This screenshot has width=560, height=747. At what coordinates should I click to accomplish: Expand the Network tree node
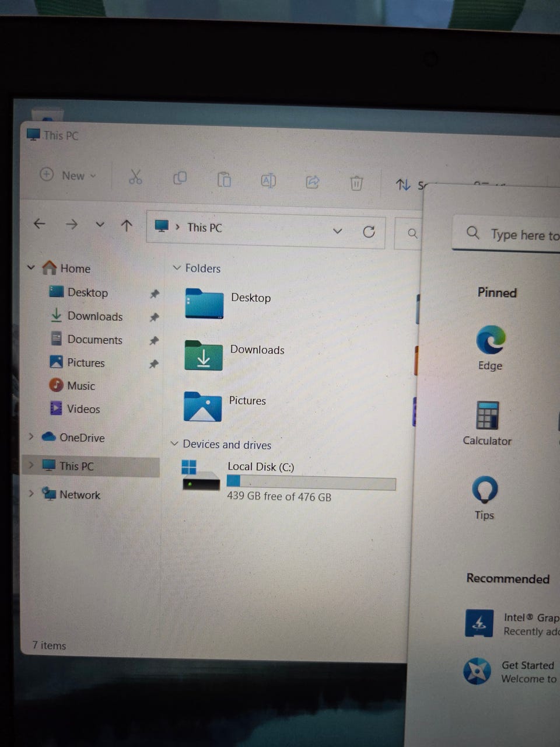[x=31, y=493]
